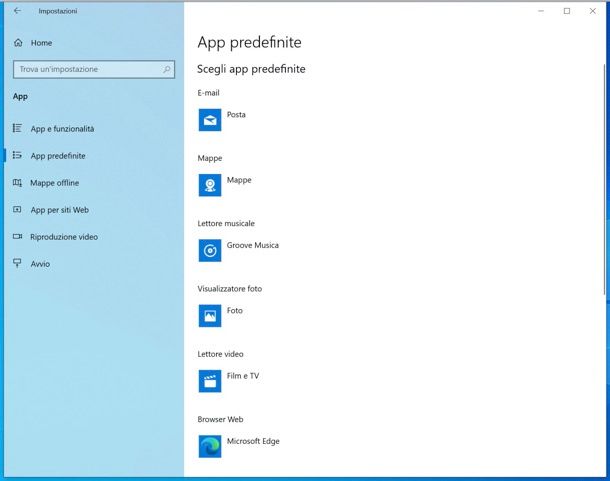Click the App e funzionalità list icon
This screenshot has width=610, height=481.
17,128
